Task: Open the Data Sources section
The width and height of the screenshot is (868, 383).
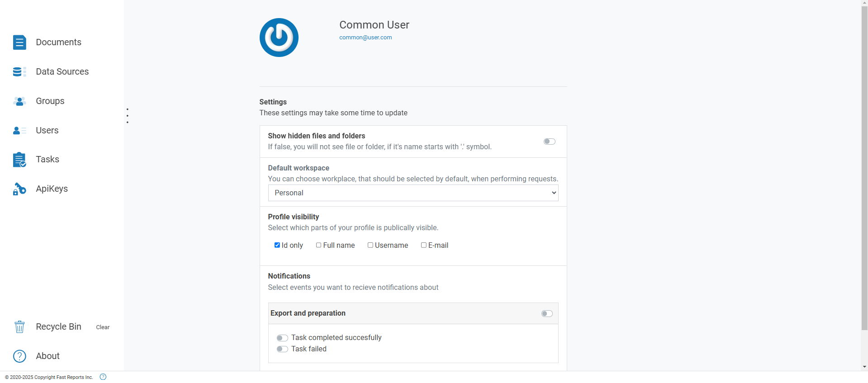Action: point(62,71)
